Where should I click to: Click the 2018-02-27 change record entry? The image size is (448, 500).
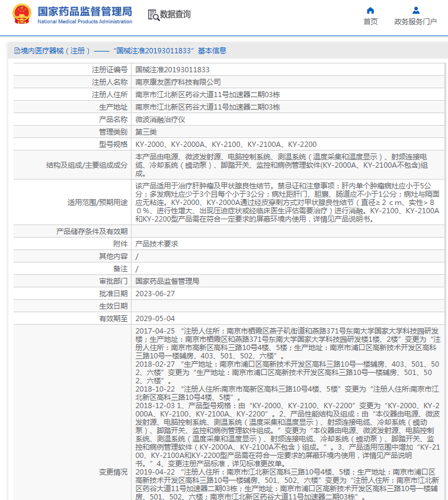(x=287, y=373)
